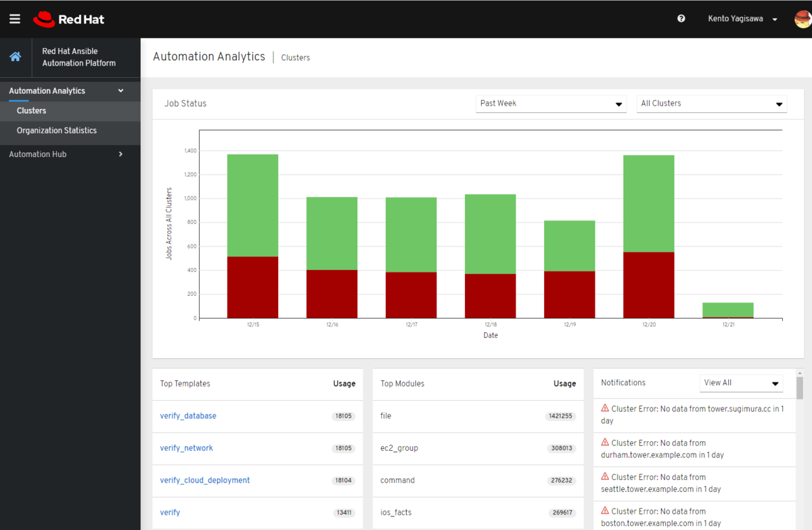Click the 13411 usage badge
The width and height of the screenshot is (812, 530).
pyautogui.click(x=344, y=512)
